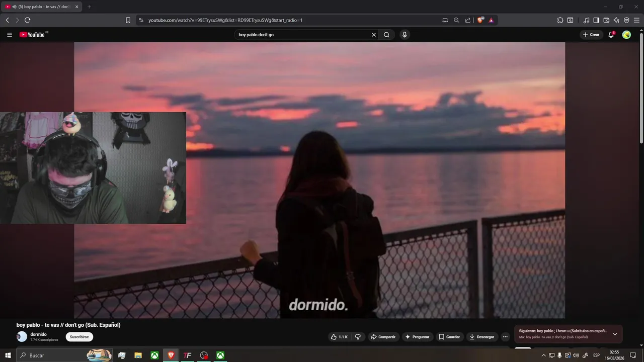Open Brave VPN shield icon
The width and height of the screenshot is (644, 362).
click(x=626, y=20)
